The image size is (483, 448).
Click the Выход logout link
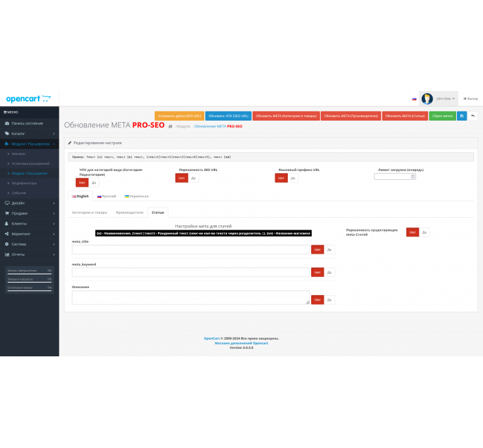click(471, 99)
